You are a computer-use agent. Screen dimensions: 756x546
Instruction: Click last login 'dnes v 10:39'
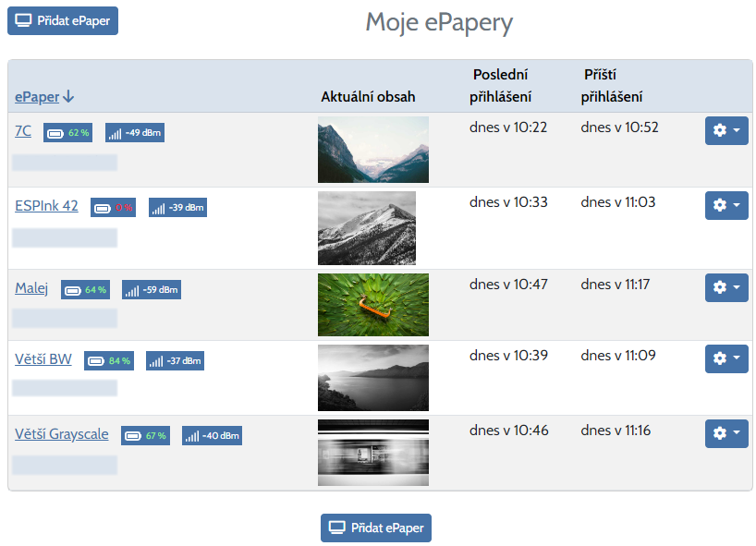click(508, 355)
